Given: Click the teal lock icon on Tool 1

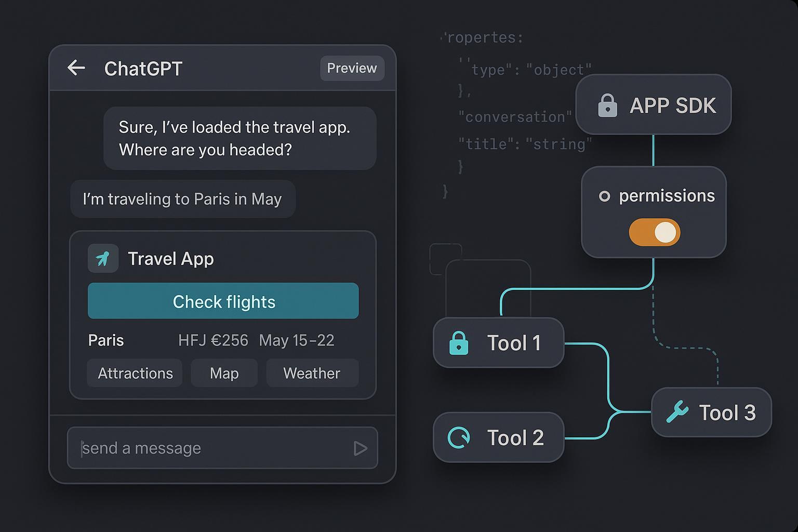Looking at the screenshot, I should tap(458, 343).
